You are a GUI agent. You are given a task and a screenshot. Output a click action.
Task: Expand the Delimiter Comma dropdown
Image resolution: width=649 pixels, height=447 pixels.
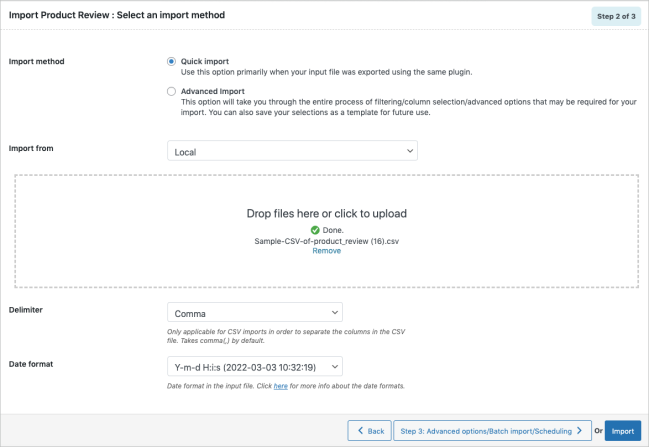click(x=254, y=313)
